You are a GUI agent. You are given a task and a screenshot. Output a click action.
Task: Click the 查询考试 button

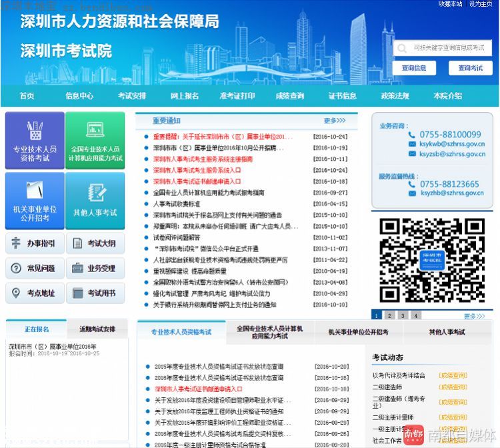pyautogui.click(x=471, y=68)
